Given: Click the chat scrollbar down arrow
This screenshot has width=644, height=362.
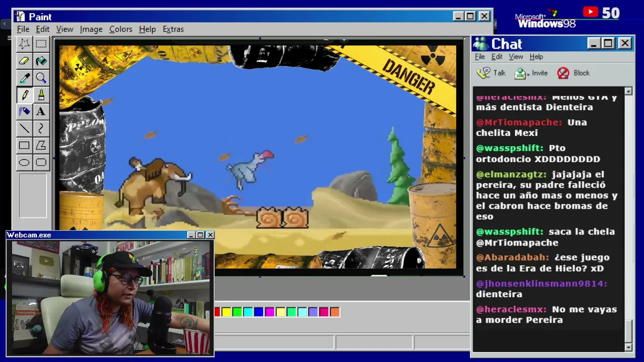Looking at the screenshot, I should coord(628,347).
